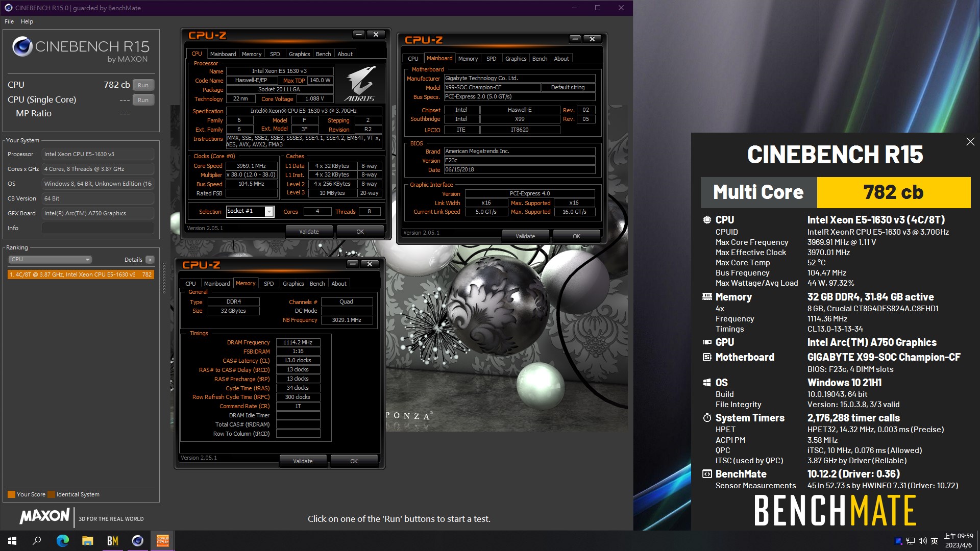
Task: Open BenchMate from the taskbar
Action: point(113,541)
